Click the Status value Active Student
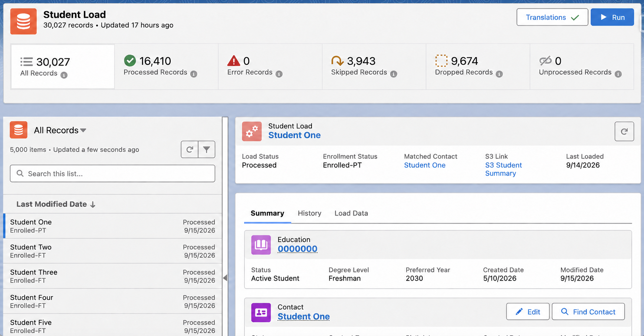 click(x=275, y=279)
